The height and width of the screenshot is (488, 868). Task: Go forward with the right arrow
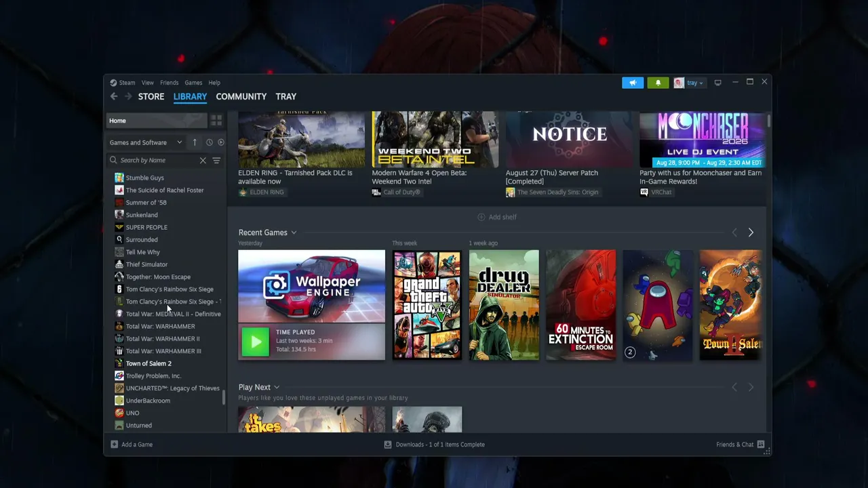tap(128, 97)
